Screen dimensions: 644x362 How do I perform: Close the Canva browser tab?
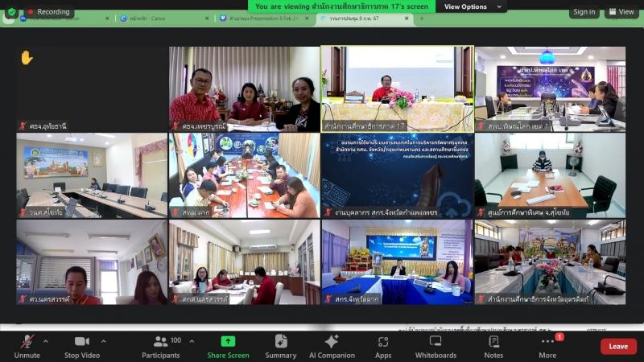207,19
